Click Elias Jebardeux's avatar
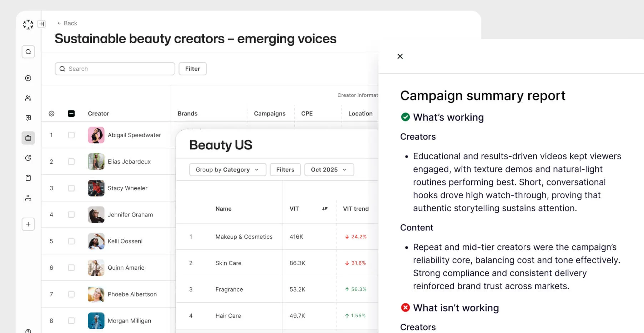The image size is (644, 333). [96, 161]
